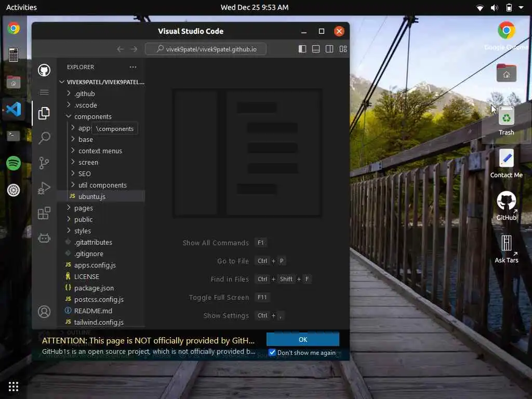
Task: Expand the SEO folder
Action: (x=102, y=174)
